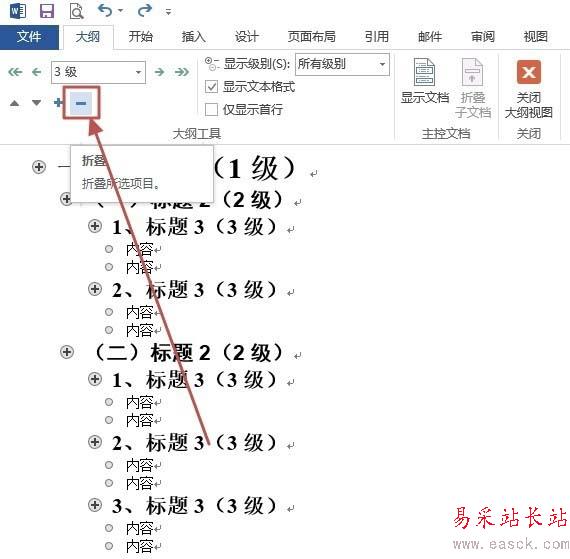
Task: Toggle the 显示文本格式 checkbox
Action: (212, 87)
